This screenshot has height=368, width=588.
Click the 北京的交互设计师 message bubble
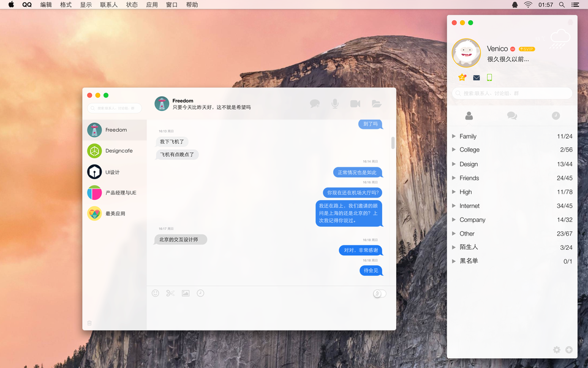click(180, 240)
